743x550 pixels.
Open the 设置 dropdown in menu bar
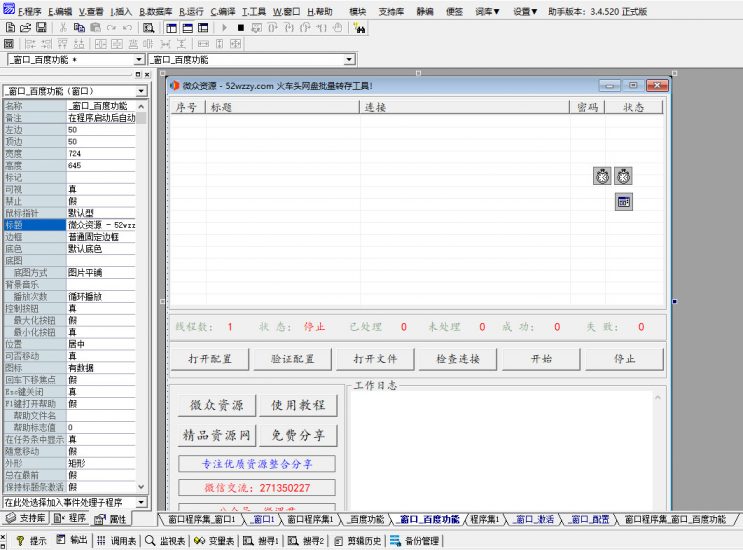pyautogui.click(x=525, y=11)
